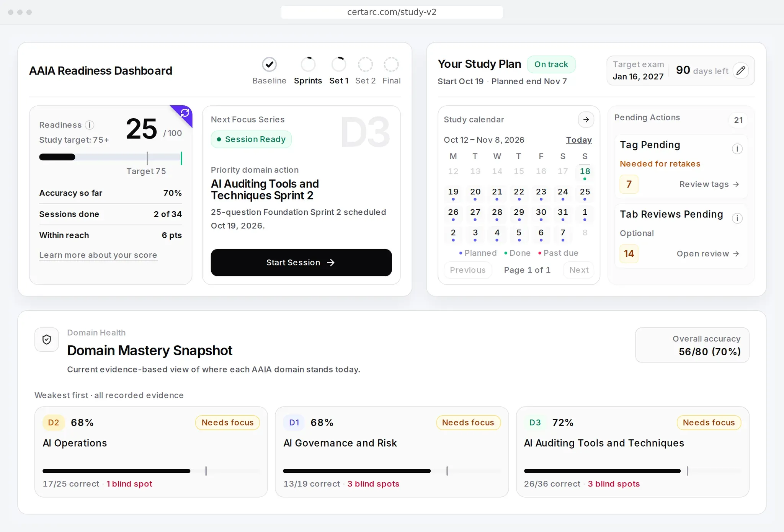Select the Final dashed circle

pyautogui.click(x=391, y=64)
